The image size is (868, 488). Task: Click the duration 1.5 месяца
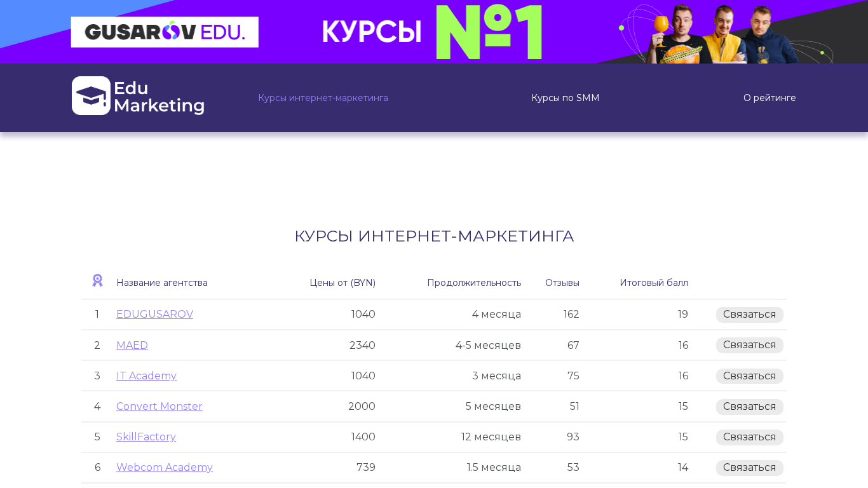click(x=494, y=468)
